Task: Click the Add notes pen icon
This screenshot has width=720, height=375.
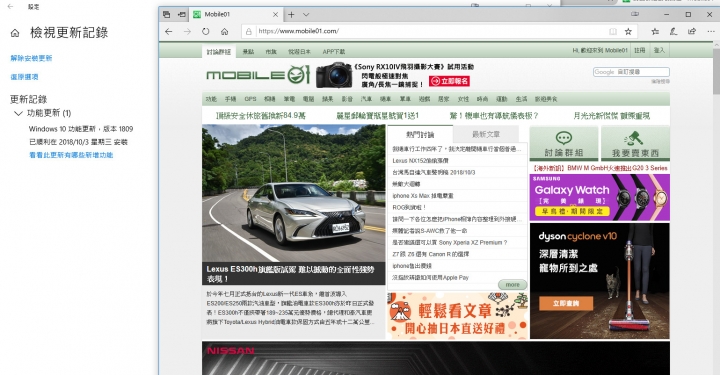Action: tap(673, 31)
